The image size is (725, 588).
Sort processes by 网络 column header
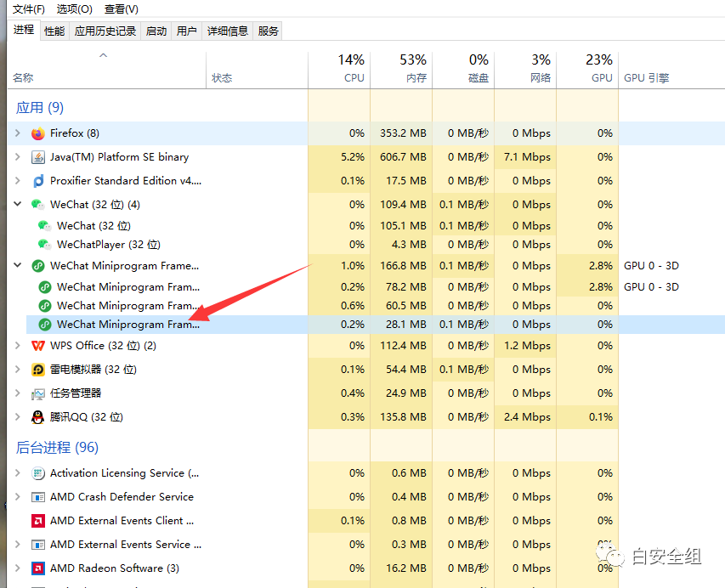[525, 70]
